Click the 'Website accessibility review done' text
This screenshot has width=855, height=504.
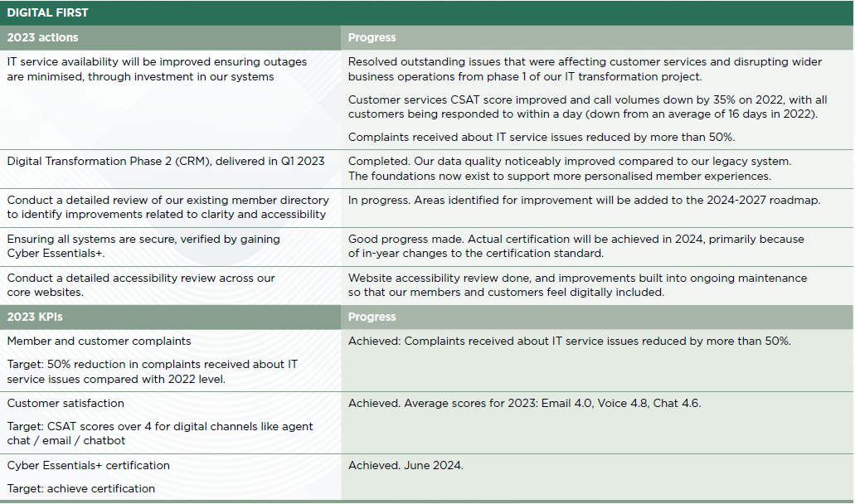point(577,285)
